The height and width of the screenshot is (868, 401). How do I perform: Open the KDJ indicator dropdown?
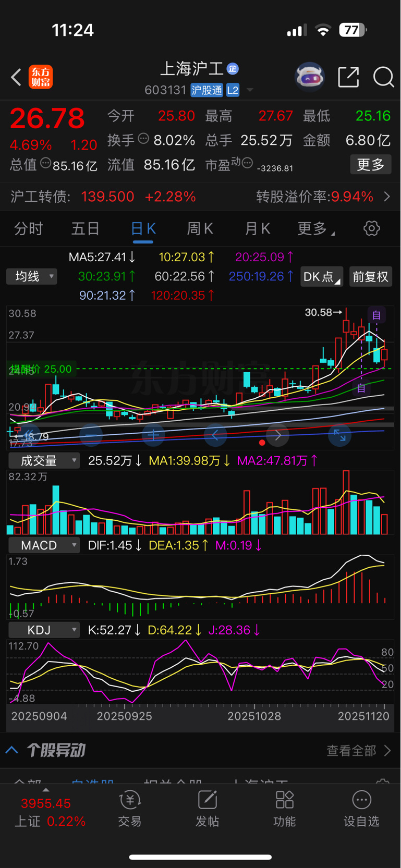coord(44,630)
